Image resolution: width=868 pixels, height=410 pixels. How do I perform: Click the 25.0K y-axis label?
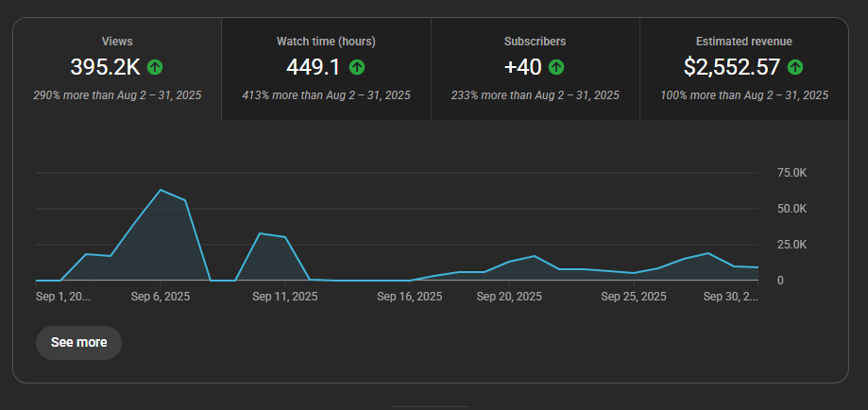pos(791,245)
